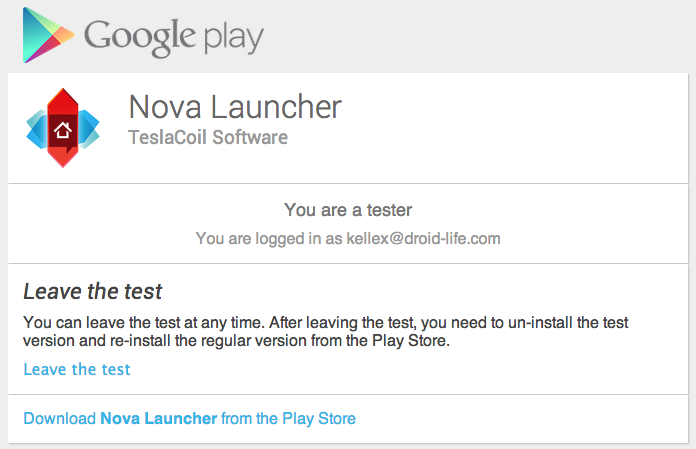Image resolution: width=696 pixels, height=449 pixels.
Task: Select the Nova Launcher app title
Action: (235, 106)
